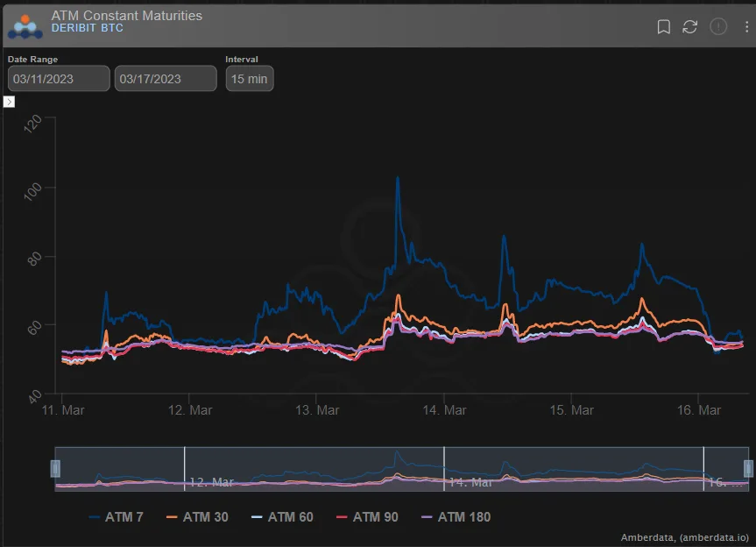Screen dimensions: 756x547
Task: Click the 15. Mar x-axis label
Action: coord(571,410)
